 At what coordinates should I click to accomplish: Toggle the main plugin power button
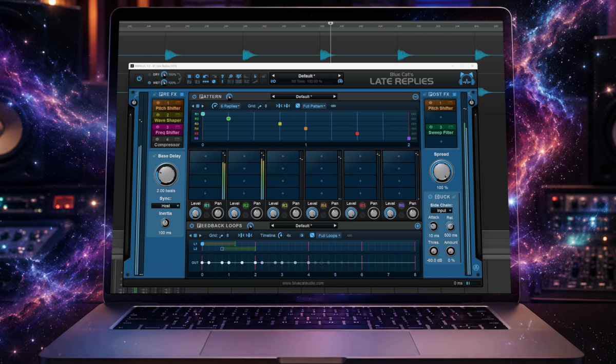click(139, 79)
